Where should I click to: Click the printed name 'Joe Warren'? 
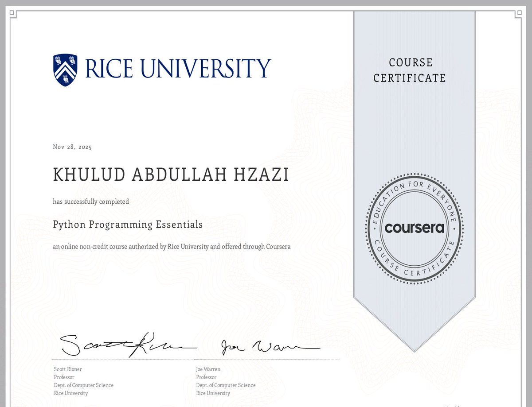pyautogui.click(x=208, y=369)
